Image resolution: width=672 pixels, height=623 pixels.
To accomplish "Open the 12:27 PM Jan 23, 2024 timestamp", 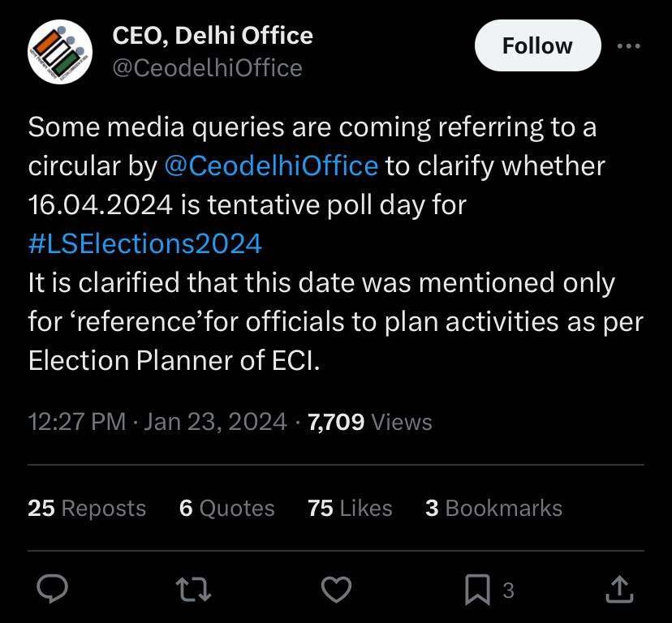I will click(x=157, y=422).
